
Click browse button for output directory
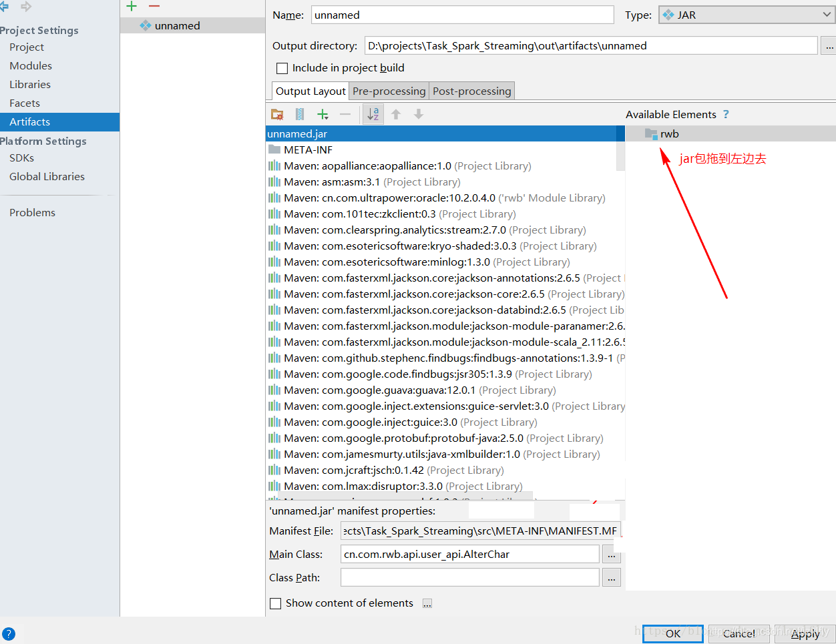(829, 45)
